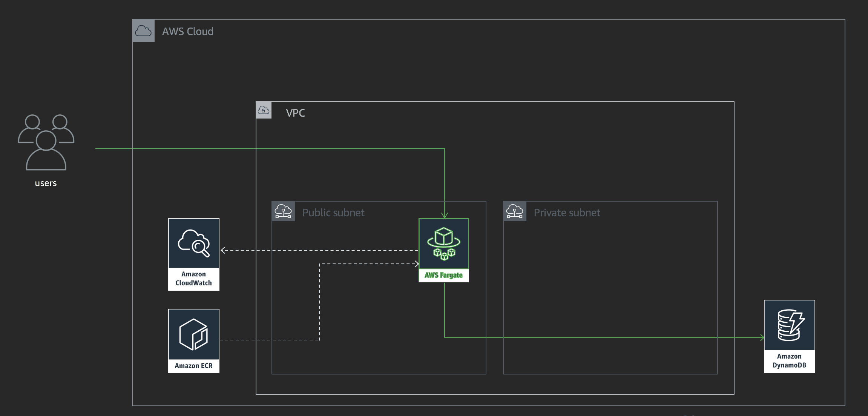
Task: Select the AWS Cloud icon
Action: [x=143, y=31]
